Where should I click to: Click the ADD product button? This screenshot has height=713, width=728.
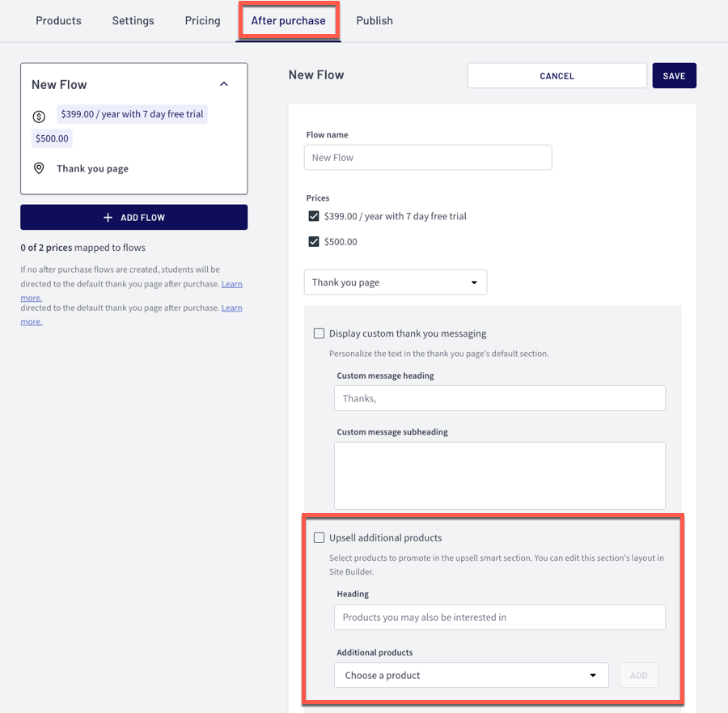click(x=638, y=676)
